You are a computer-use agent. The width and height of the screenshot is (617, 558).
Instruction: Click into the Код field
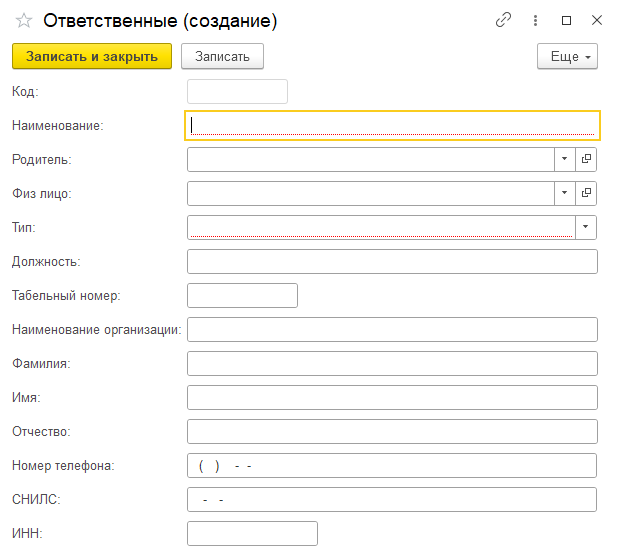pos(237,92)
